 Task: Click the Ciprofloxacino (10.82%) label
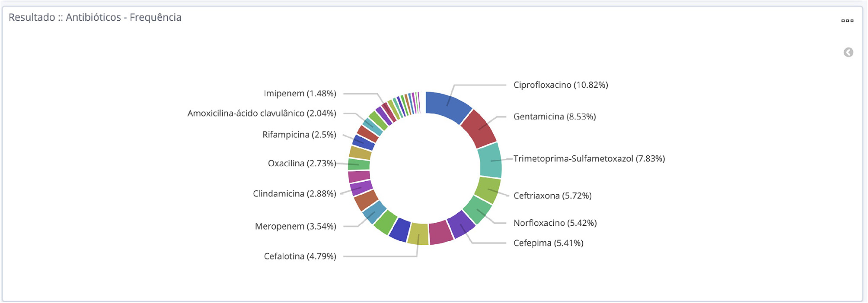(x=560, y=85)
